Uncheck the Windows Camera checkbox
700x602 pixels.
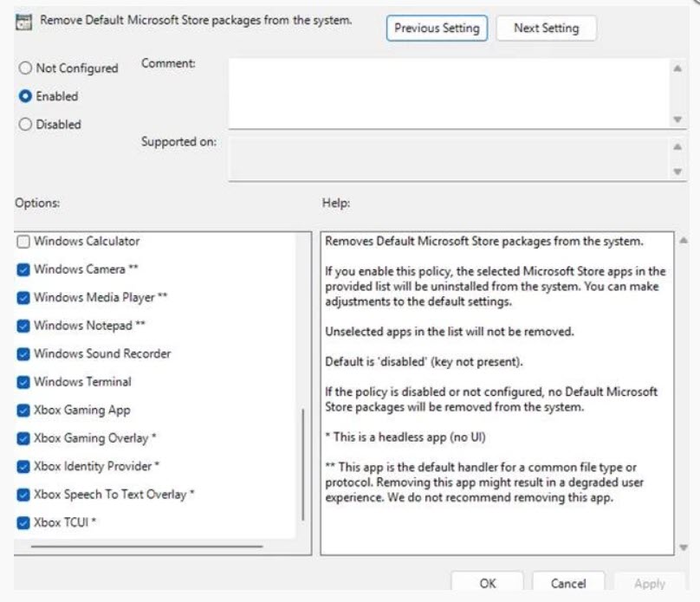(23, 269)
